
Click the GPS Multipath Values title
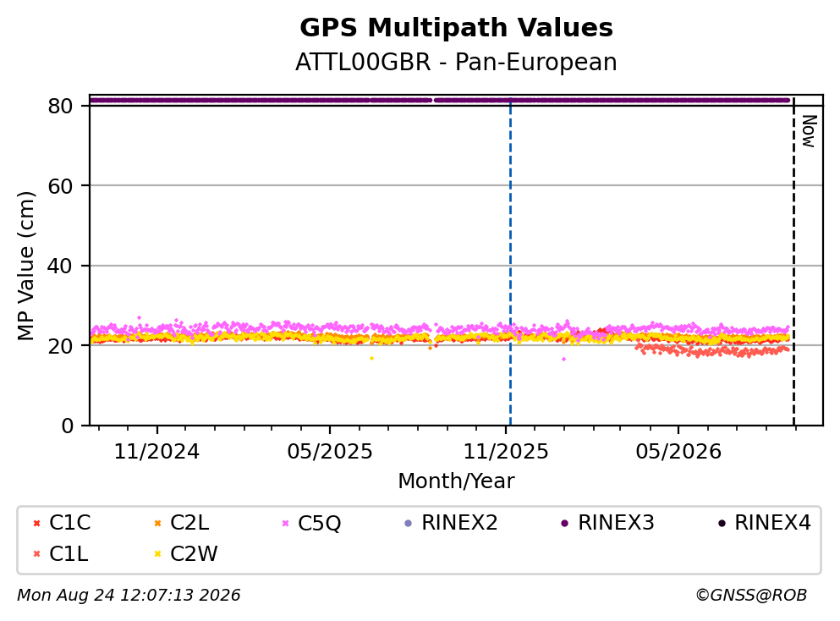(457, 28)
